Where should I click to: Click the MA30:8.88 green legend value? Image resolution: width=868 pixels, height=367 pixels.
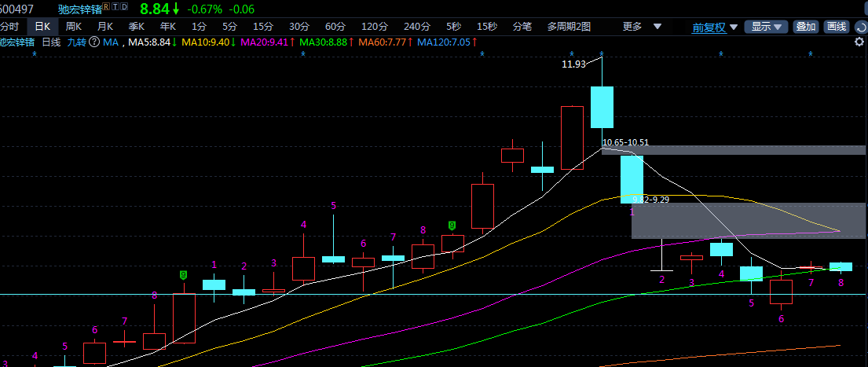[324, 42]
